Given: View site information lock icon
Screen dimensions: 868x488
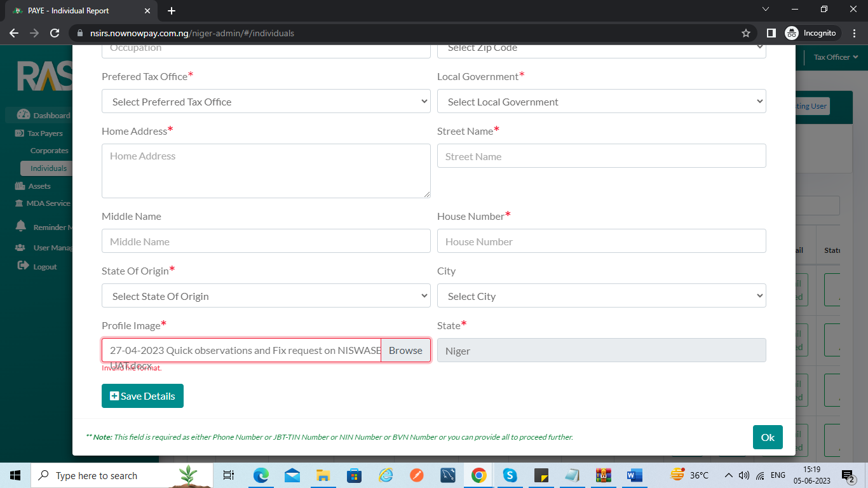Looking at the screenshot, I should click(x=79, y=33).
